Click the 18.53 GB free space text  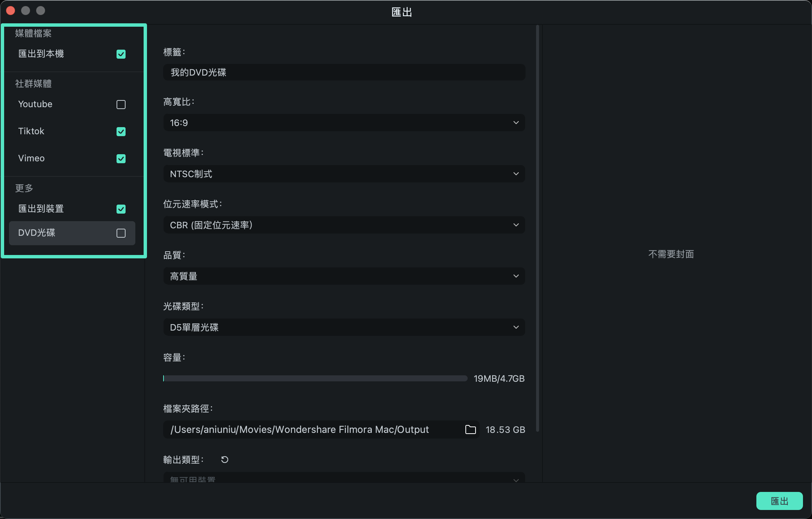[505, 429]
